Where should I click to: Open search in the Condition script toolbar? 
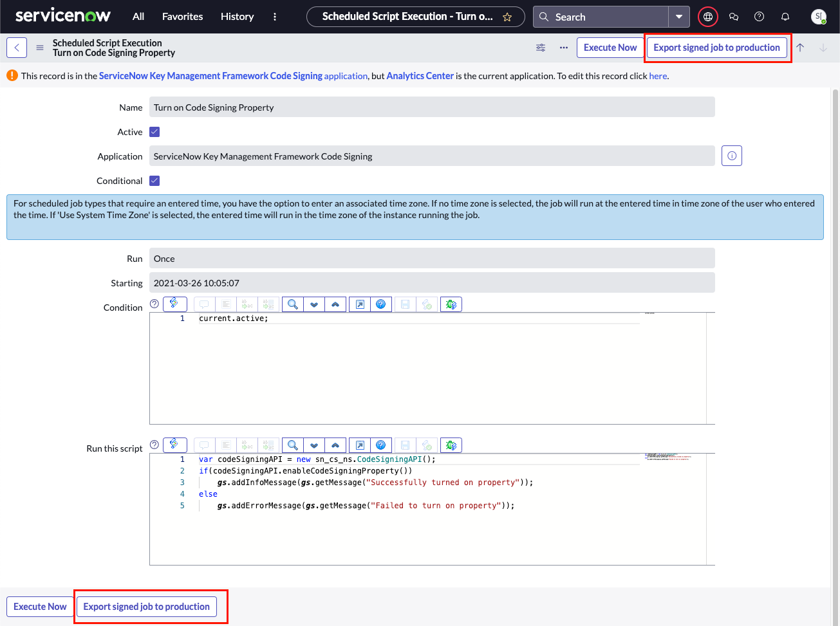pos(293,304)
